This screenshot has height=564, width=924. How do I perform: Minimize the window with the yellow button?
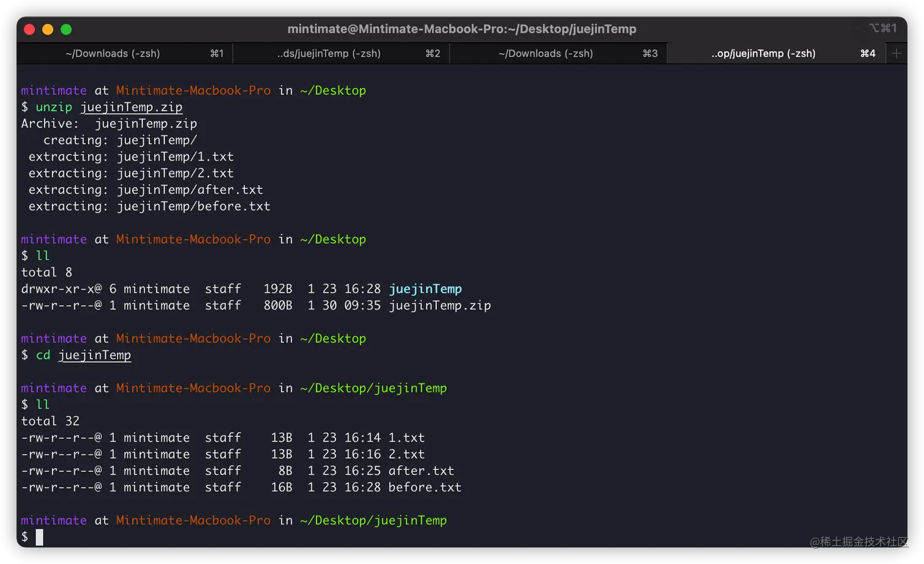[48, 29]
